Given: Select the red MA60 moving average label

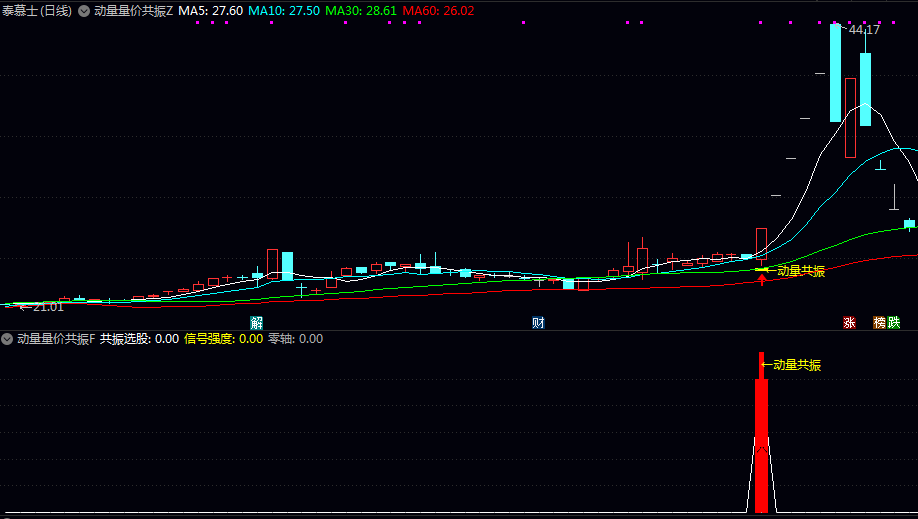Looking at the screenshot, I should tap(439, 11).
